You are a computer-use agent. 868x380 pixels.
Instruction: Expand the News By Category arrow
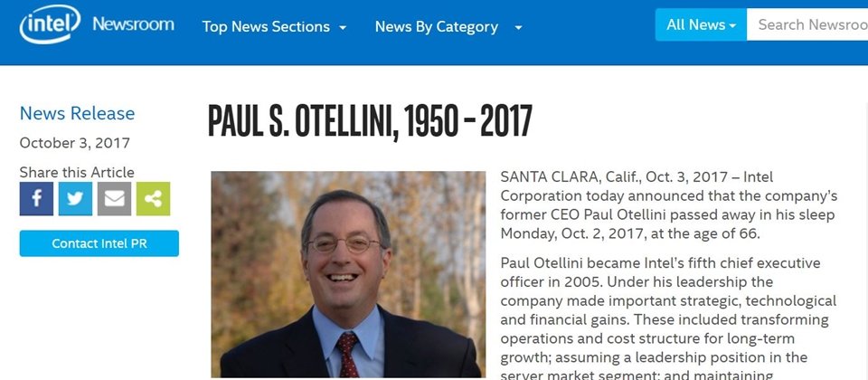tap(518, 27)
